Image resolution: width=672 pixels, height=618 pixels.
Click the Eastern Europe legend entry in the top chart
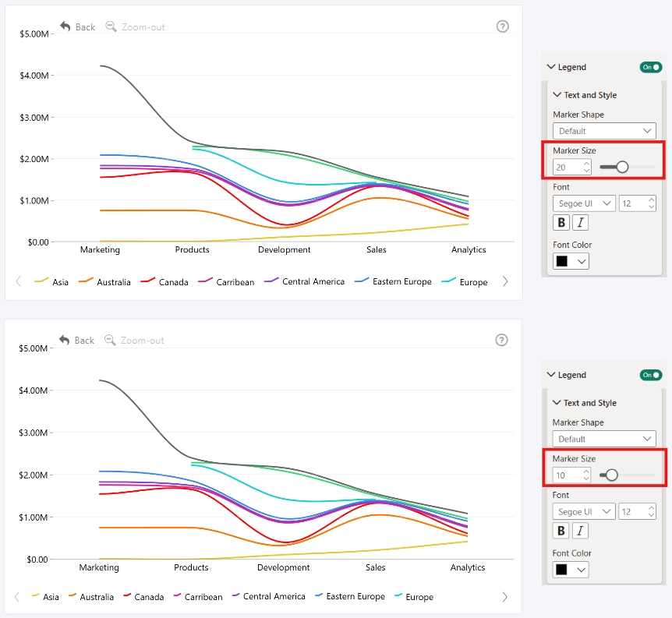[x=393, y=281]
